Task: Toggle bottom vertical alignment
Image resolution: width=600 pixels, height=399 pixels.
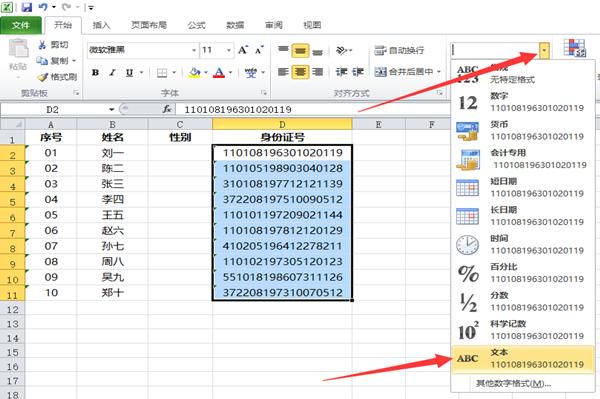Action: point(318,52)
